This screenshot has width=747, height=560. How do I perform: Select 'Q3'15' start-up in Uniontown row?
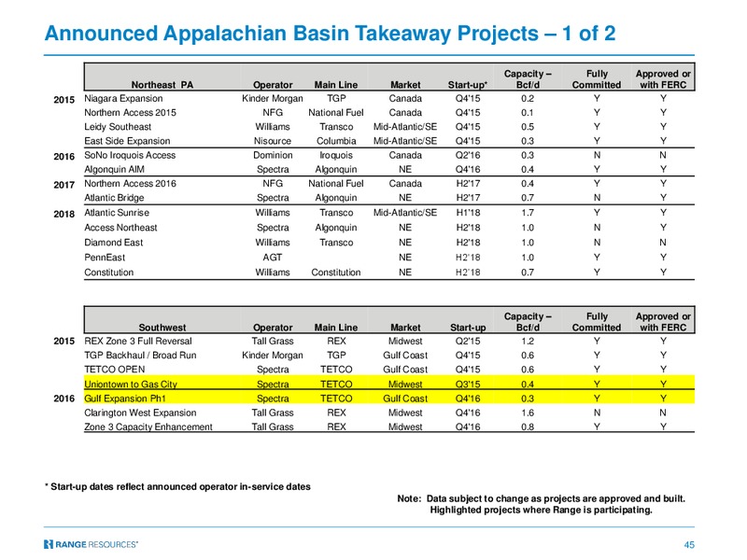468,385
